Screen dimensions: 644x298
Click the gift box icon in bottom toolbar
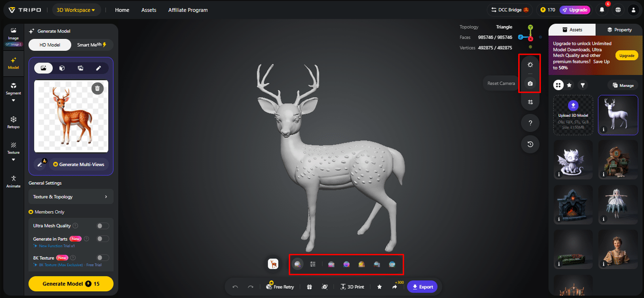coord(309,287)
